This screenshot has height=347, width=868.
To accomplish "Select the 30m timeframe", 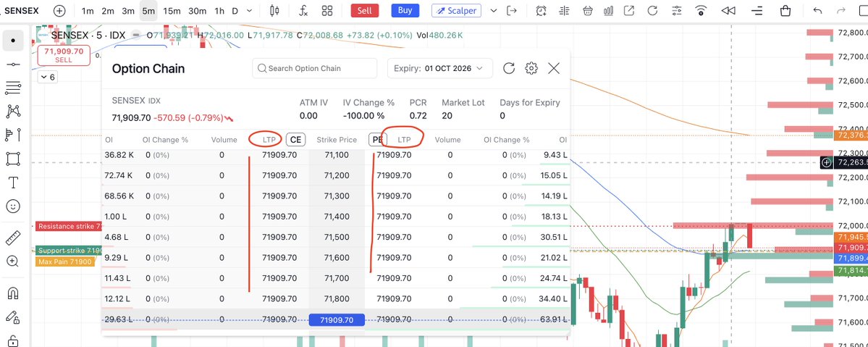I will point(197,11).
